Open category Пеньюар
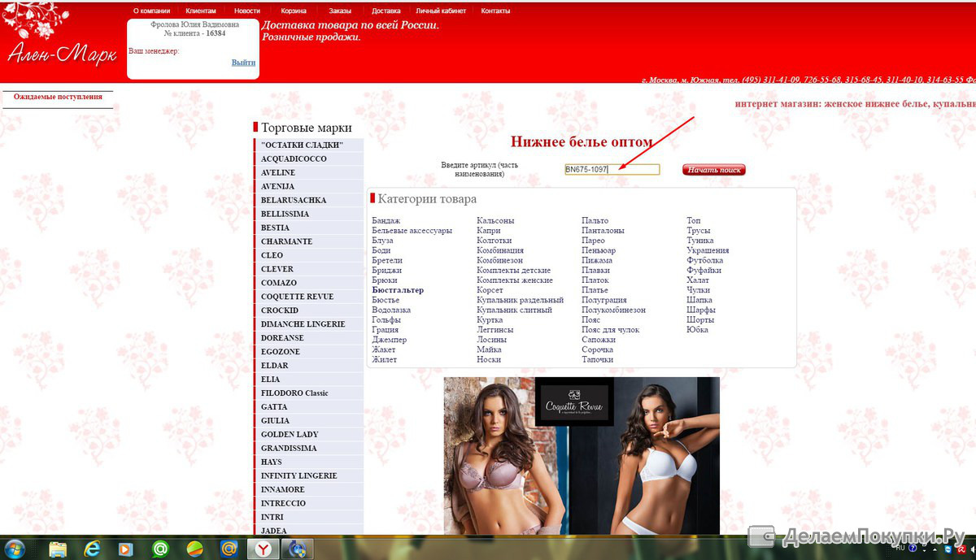 (x=599, y=250)
